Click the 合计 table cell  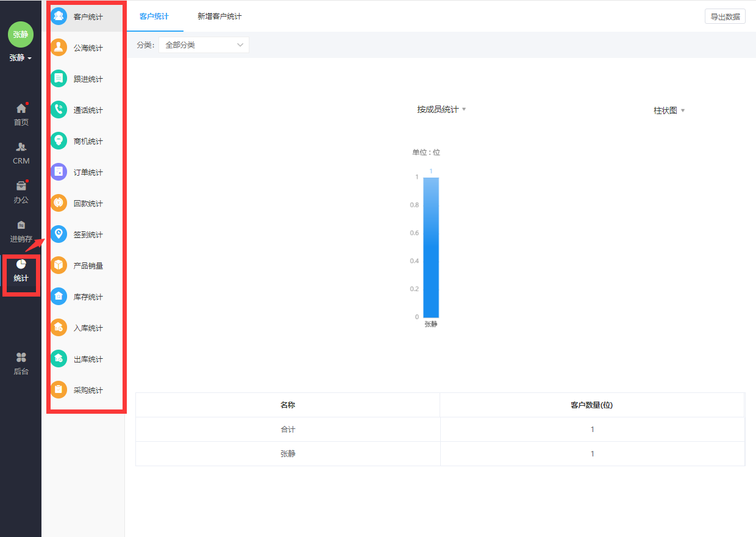288,430
